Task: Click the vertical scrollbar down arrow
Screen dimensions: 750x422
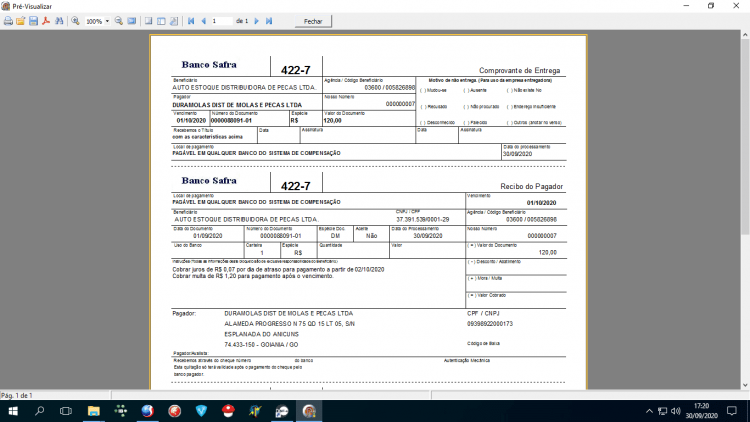Action: click(745, 385)
